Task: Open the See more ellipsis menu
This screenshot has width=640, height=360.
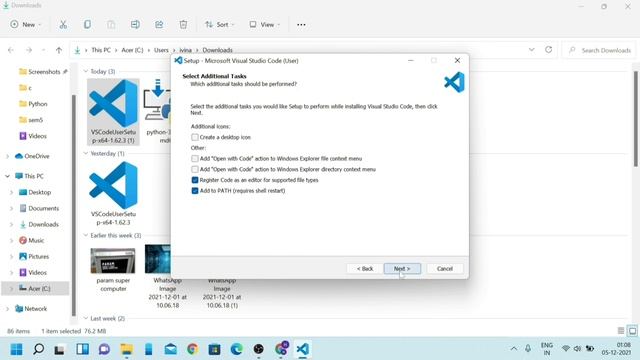Action: 301,24
